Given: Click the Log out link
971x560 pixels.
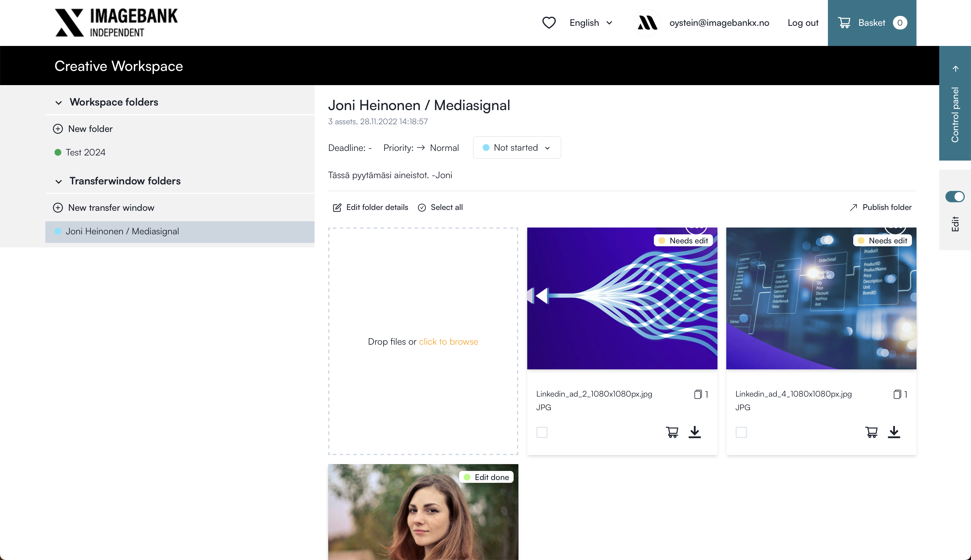Looking at the screenshot, I should (802, 23).
